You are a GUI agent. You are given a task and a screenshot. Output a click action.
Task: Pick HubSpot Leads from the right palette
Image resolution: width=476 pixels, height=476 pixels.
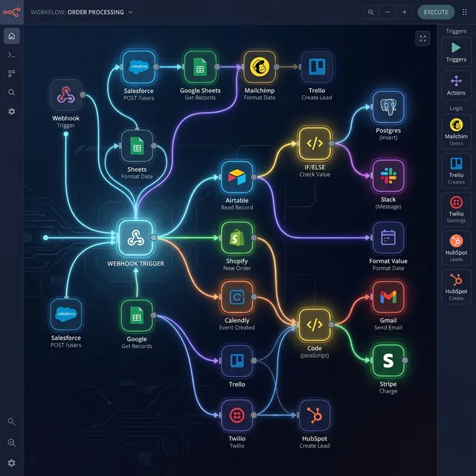[456, 248]
